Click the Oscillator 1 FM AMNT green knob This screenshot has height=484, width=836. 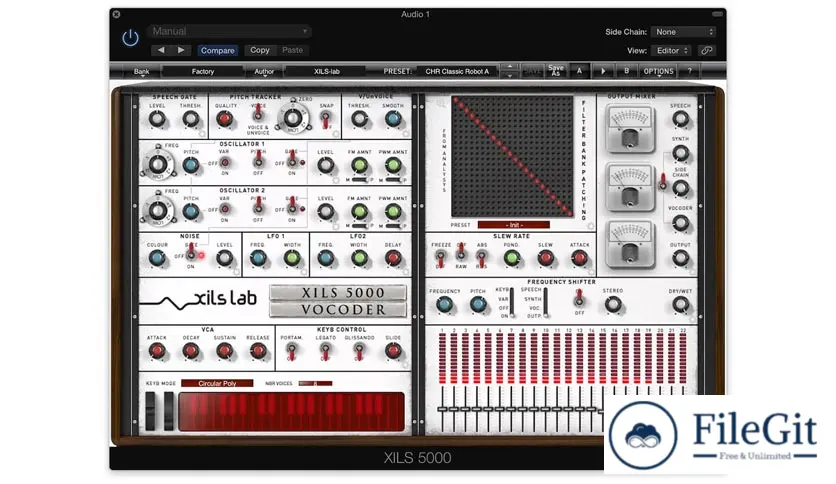point(359,166)
